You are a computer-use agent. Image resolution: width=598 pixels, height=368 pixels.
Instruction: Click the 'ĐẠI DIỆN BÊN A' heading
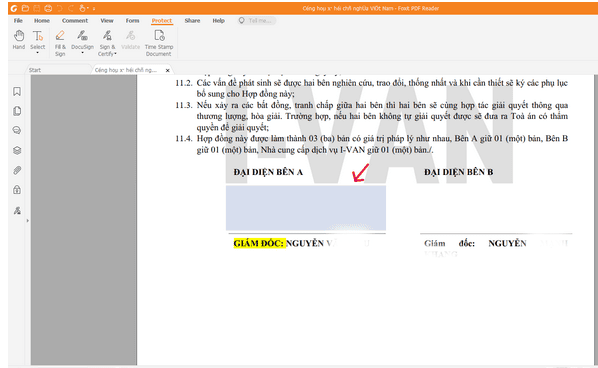pos(268,172)
